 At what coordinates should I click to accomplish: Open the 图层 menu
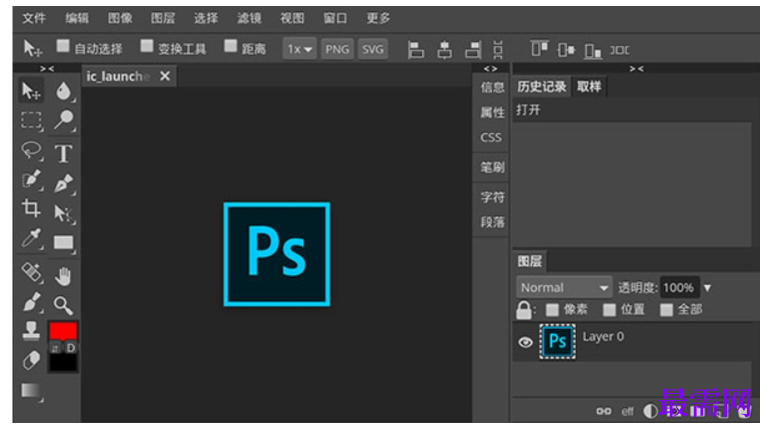point(163,19)
